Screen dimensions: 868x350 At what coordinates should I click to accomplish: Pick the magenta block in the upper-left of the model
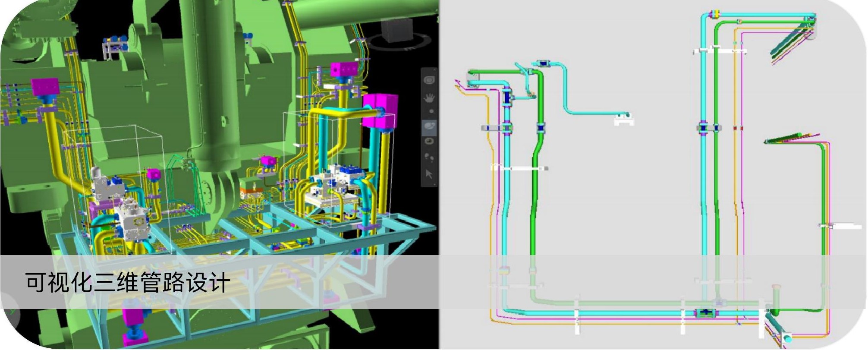(x=45, y=87)
